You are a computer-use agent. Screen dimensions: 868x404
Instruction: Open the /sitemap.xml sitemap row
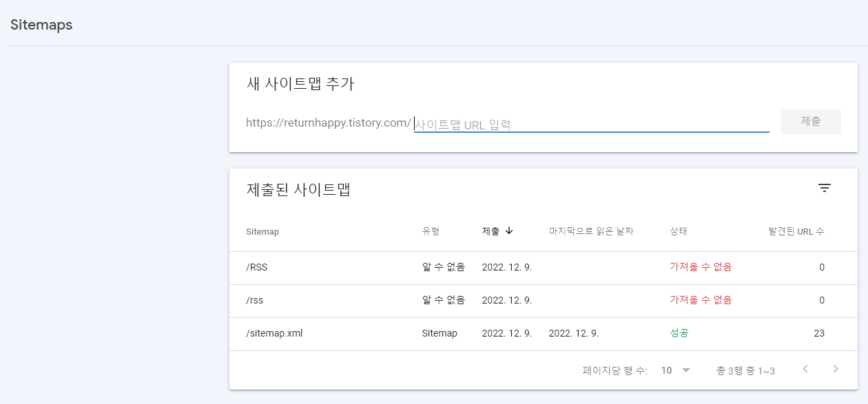coord(544,334)
